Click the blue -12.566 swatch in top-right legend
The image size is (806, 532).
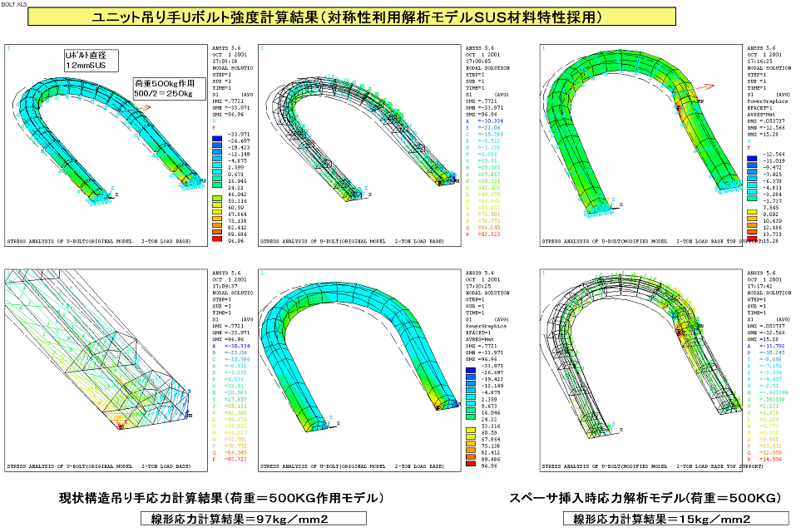(x=752, y=155)
